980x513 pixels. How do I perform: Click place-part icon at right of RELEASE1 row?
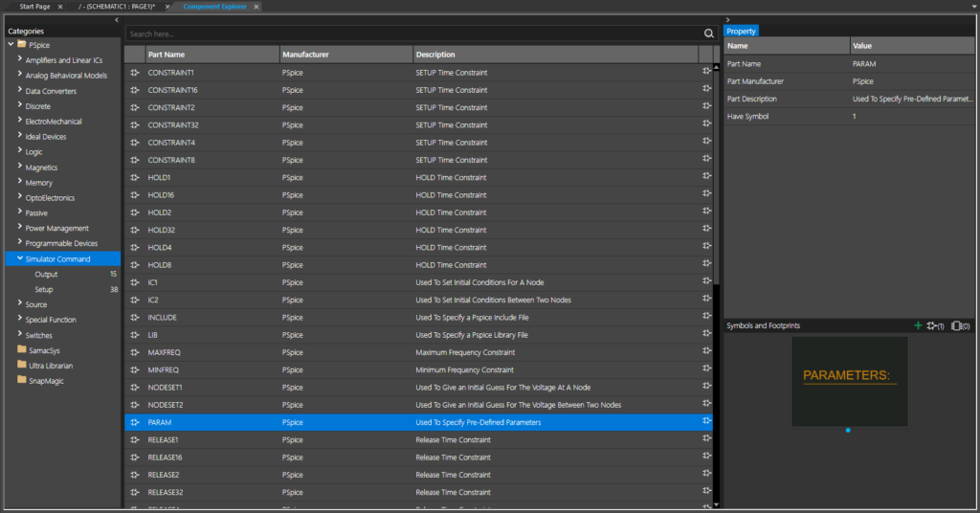tap(706, 439)
